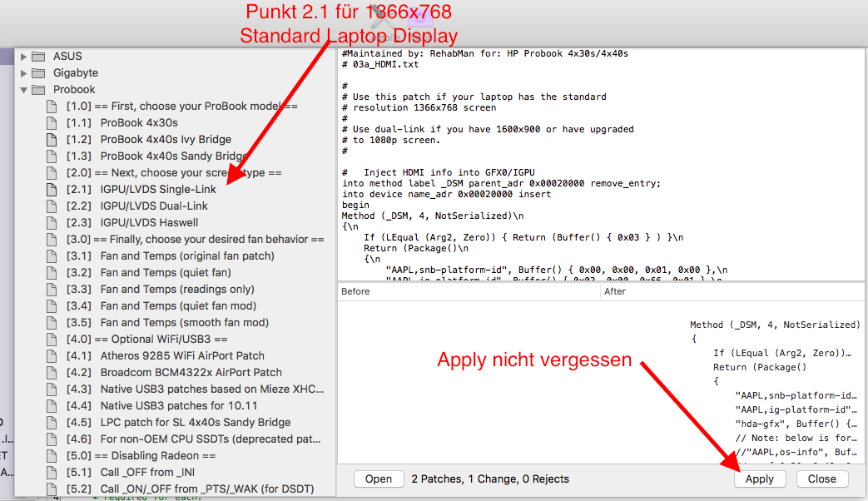Select [3.2] Fan and Temps quiet fan
This screenshot has height=501, width=868.
tap(175, 272)
